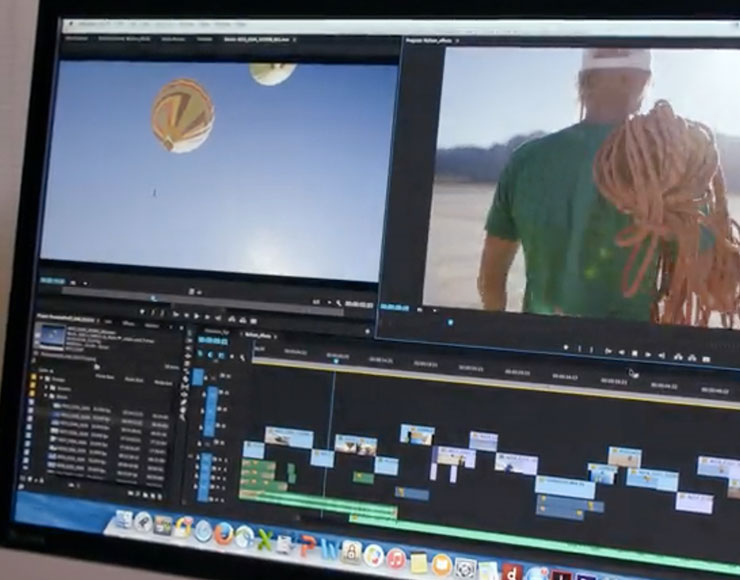Click the Lift button in Program monitor
Image resolution: width=740 pixels, height=580 pixels.
coord(678,357)
